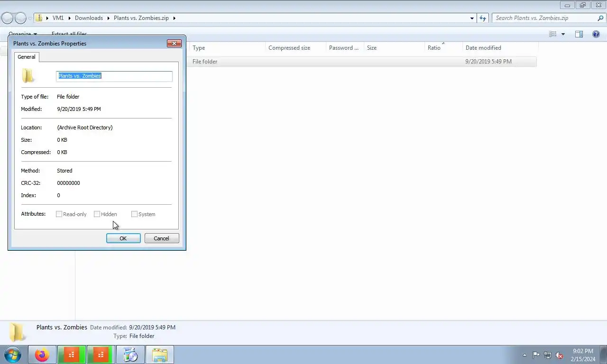The width and height of the screenshot is (607, 364).
Task: Click the zip folder icon in the address bar
Action: [39, 18]
